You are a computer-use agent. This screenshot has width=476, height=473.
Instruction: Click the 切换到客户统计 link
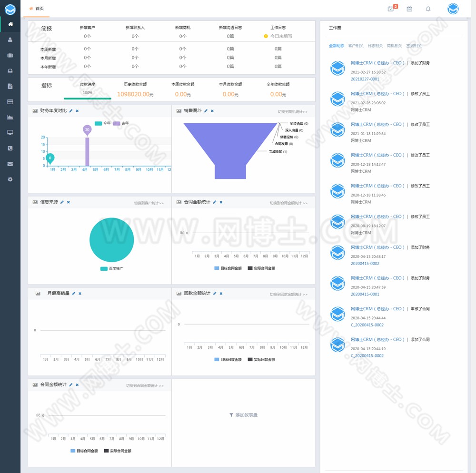(149, 203)
